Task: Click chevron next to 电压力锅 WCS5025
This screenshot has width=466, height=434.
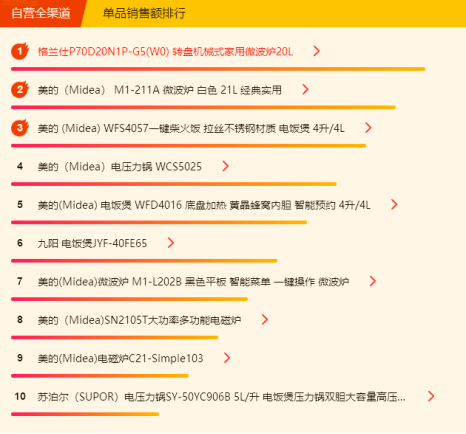Action: tap(226, 166)
